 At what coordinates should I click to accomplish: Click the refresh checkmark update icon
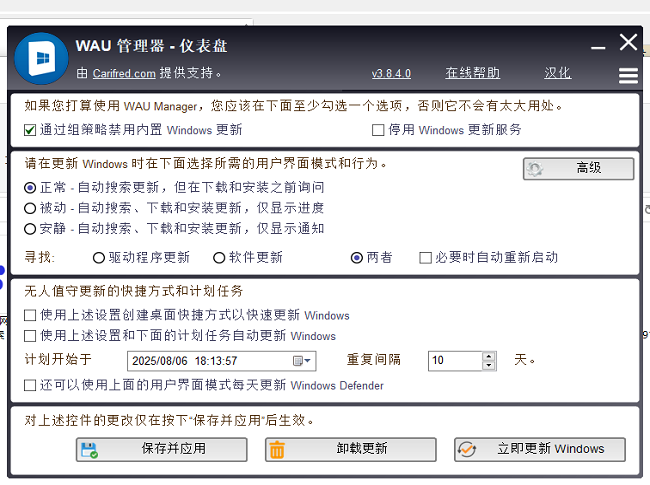tap(467, 450)
